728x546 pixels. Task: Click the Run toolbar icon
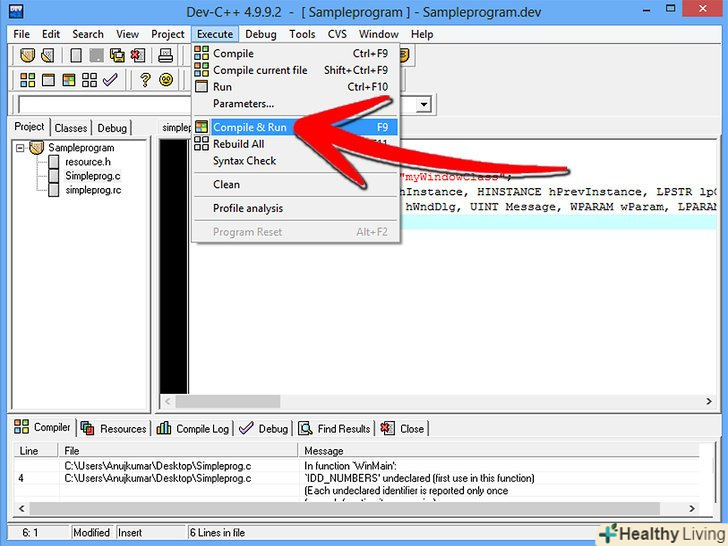point(48,80)
